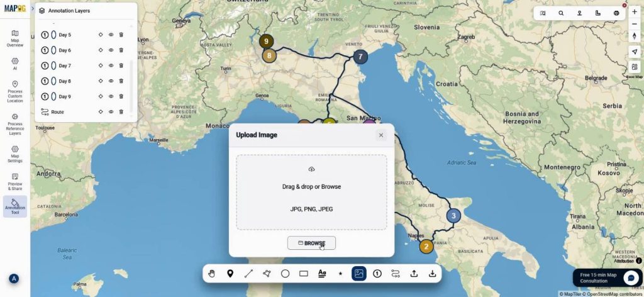Select the line drawing tool
The height and width of the screenshot is (297, 644).
pos(248,274)
